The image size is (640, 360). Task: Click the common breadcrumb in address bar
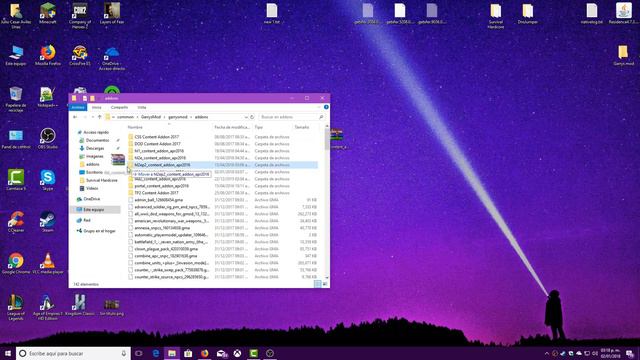(x=125, y=117)
